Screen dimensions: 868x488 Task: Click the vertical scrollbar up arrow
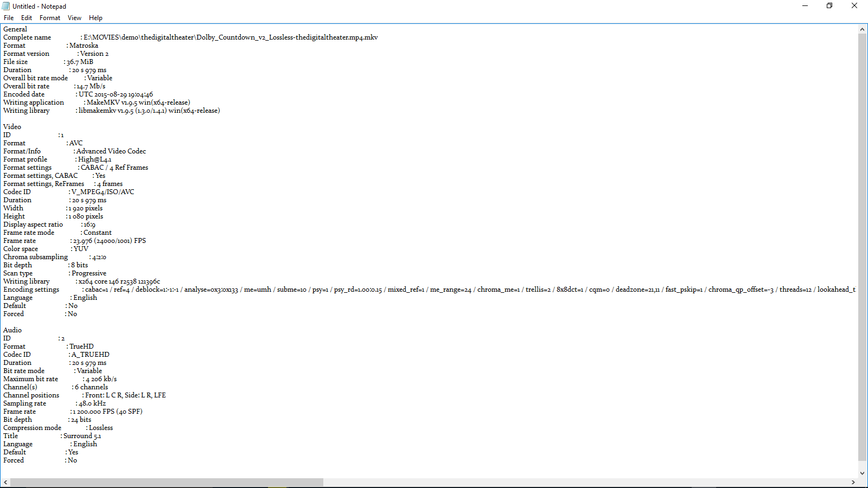point(862,29)
